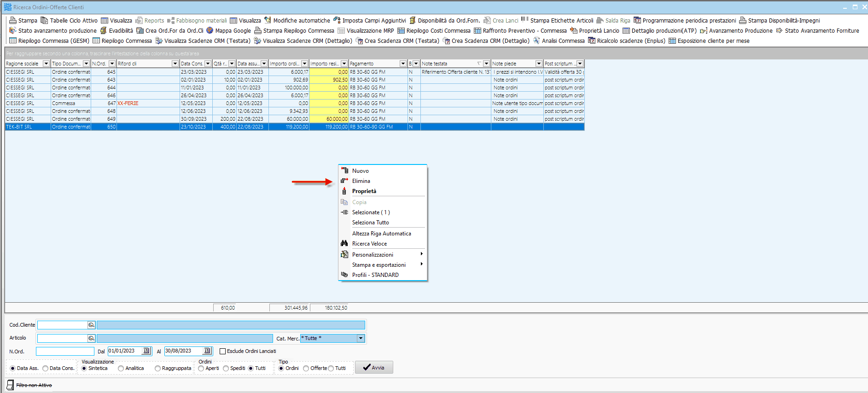Click Avanzamento Produzione icon
The height and width of the screenshot is (393, 868).
coord(704,30)
